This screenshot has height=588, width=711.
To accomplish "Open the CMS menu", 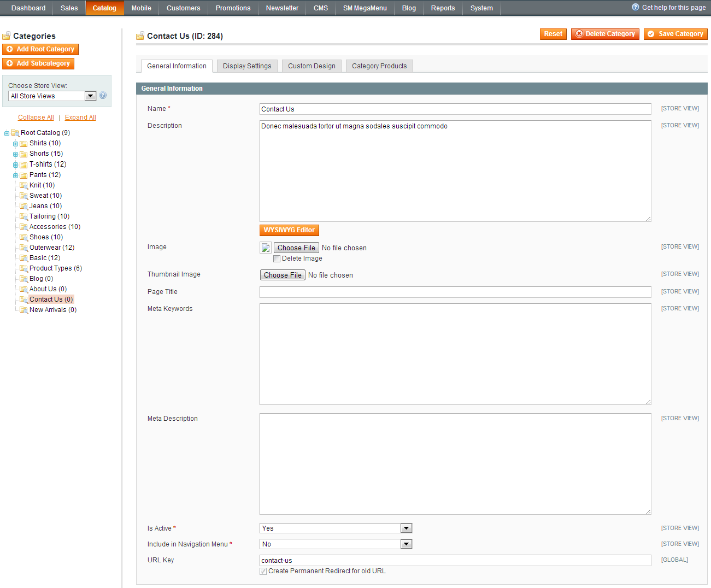I will coord(321,8).
